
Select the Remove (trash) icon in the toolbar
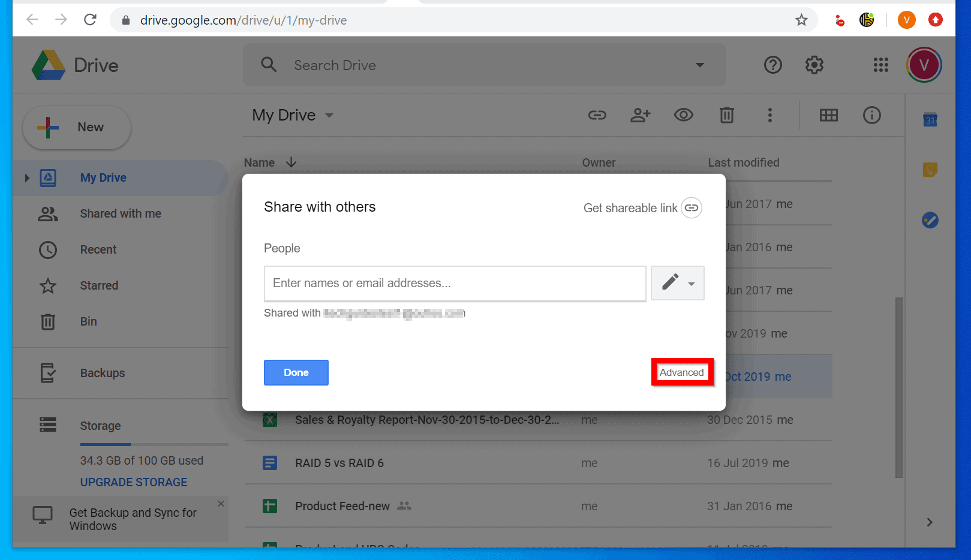tap(726, 115)
